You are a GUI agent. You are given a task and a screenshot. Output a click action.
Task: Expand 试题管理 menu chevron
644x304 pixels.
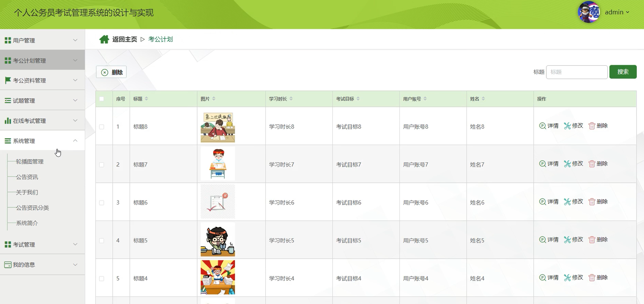coord(75,100)
